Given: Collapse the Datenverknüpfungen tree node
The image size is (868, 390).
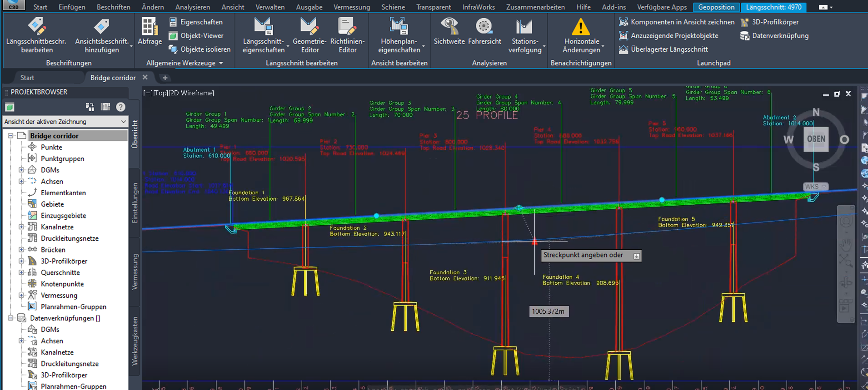Looking at the screenshot, I should pos(10,318).
